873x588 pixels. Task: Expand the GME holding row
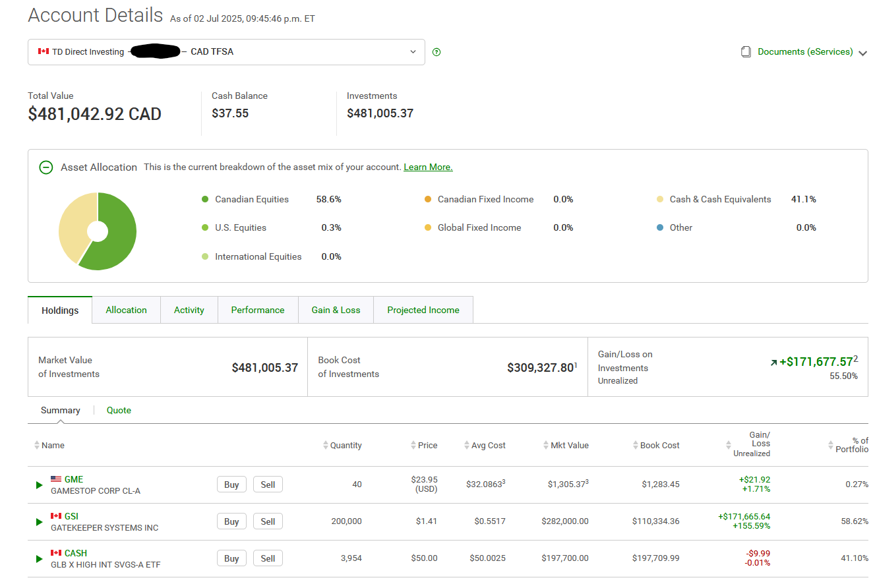coord(40,485)
